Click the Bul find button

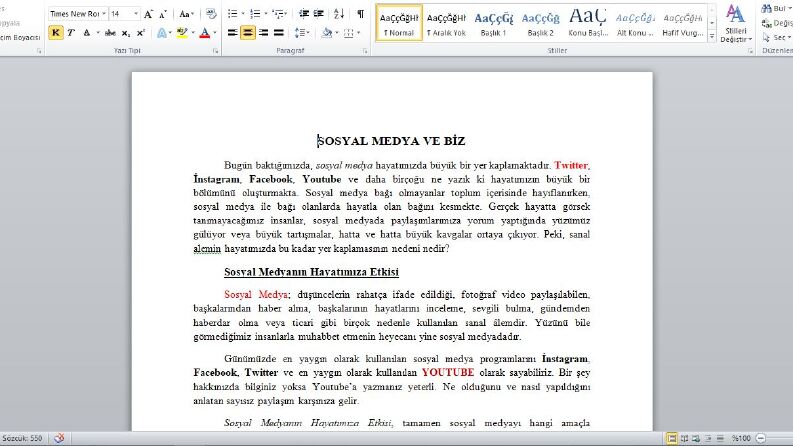point(776,9)
